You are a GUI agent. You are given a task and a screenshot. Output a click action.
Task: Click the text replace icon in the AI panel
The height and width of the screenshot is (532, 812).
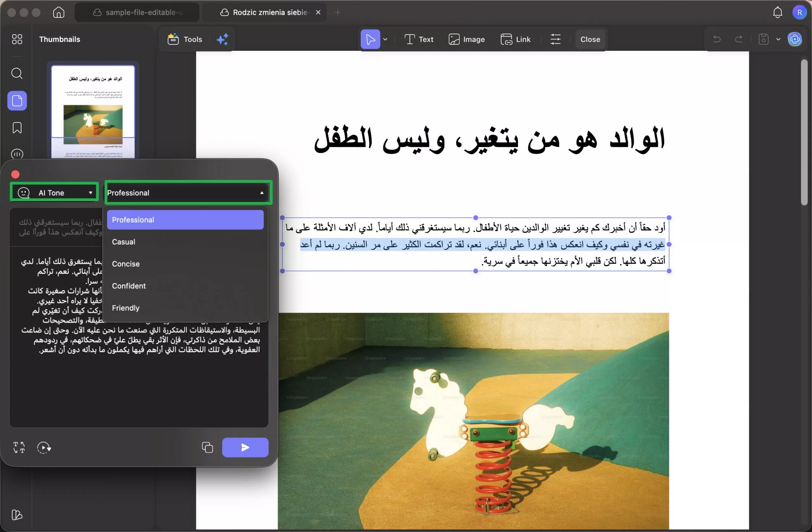coord(19,448)
